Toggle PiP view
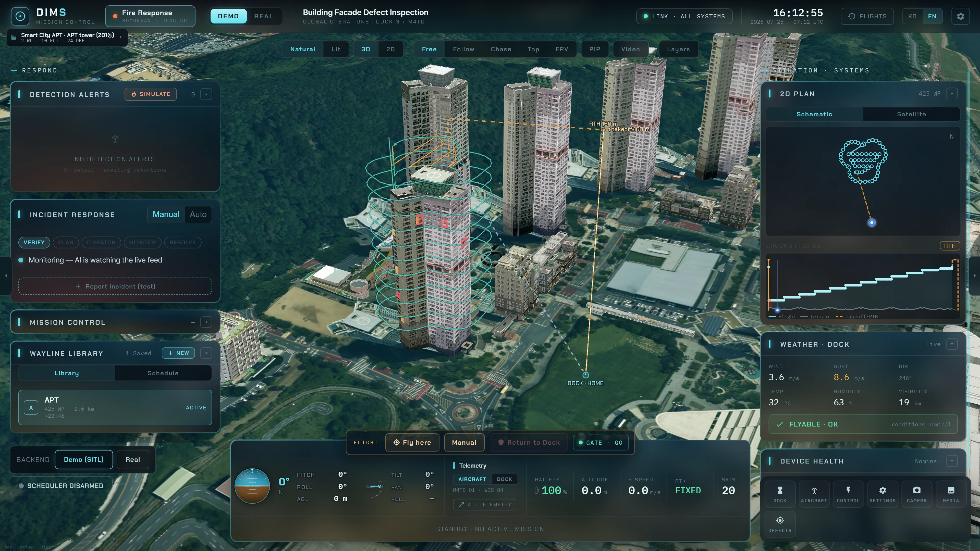The height and width of the screenshot is (551, 980). point(595,49)
